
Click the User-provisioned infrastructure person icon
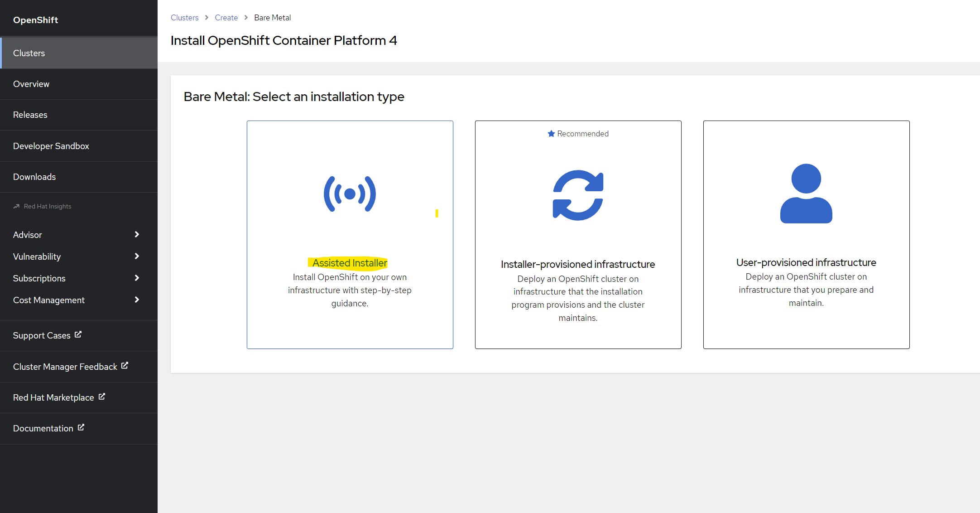(x=806, y=194)
